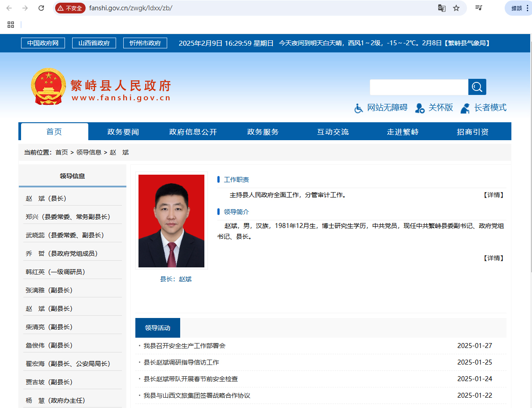Click 【详情】 next to 工作职责 text
532x408 pixels.
(493, 195)
